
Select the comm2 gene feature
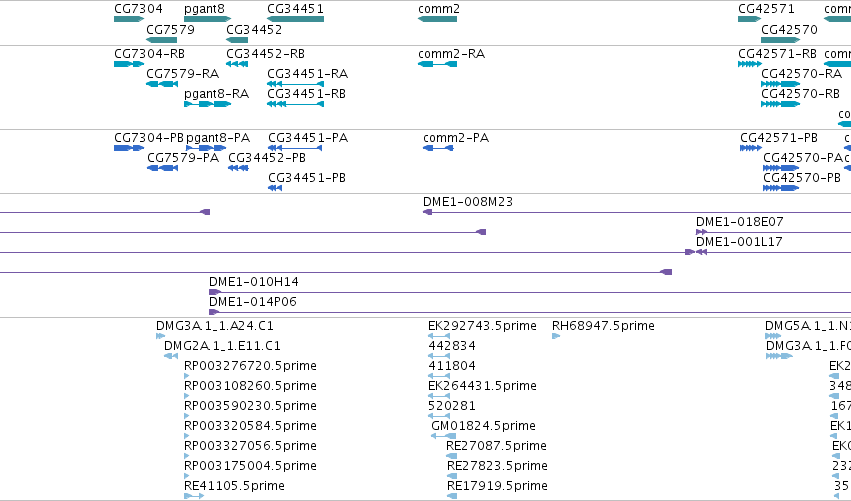[x=437, y=19]
